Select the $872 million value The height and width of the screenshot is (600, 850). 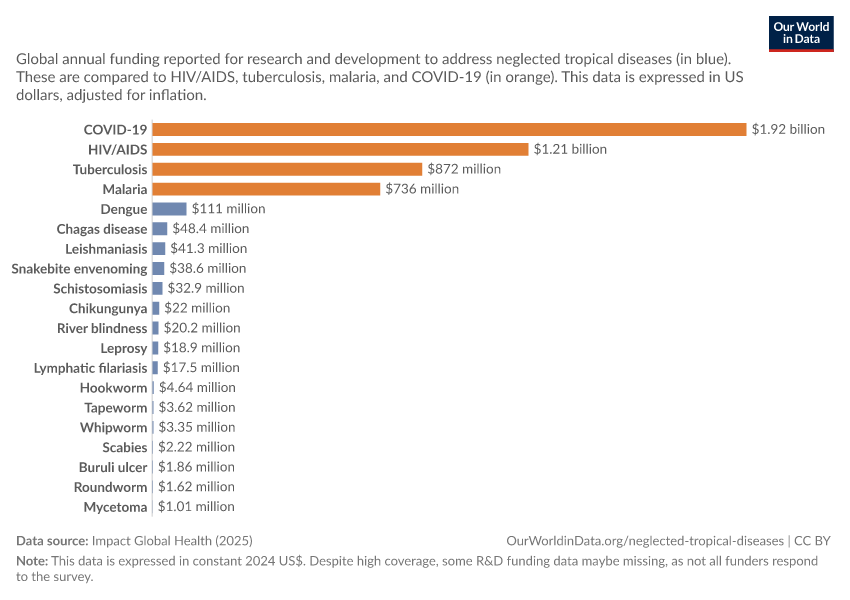464,169
